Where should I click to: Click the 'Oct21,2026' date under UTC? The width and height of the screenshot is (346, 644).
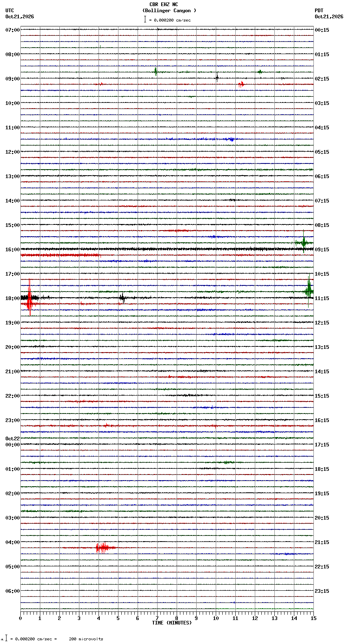tap(20, 17)
